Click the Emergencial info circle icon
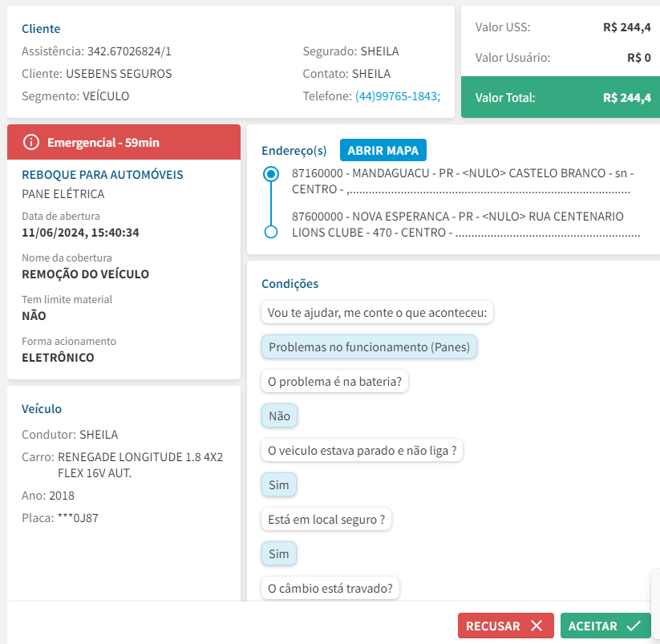660x644 pixels. 30,142
